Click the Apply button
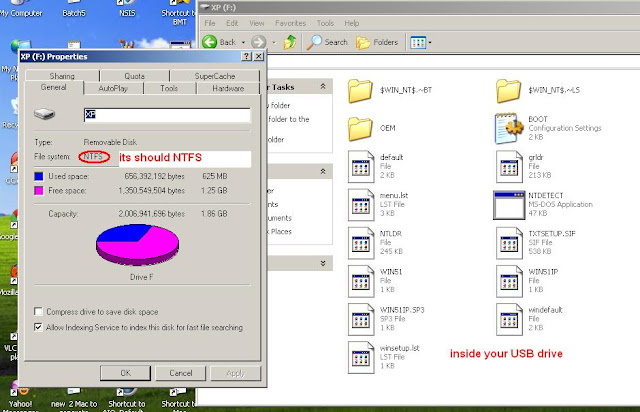This screenshot has width=640, height=412. [x=235, y=373]
